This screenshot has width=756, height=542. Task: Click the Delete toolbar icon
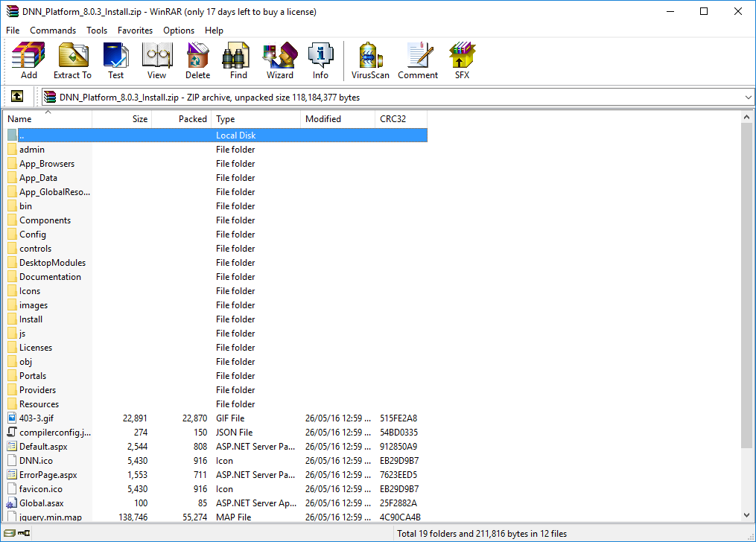pos(197,60)
